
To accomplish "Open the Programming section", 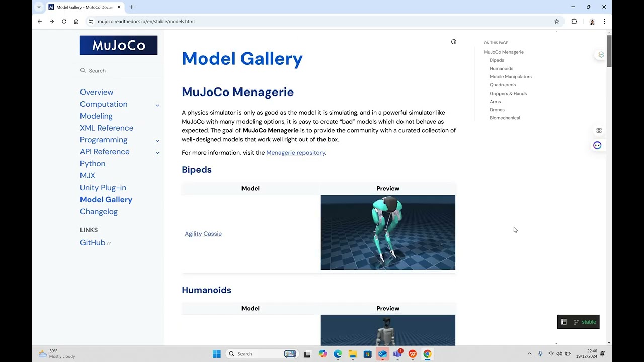I will [104, 140].
